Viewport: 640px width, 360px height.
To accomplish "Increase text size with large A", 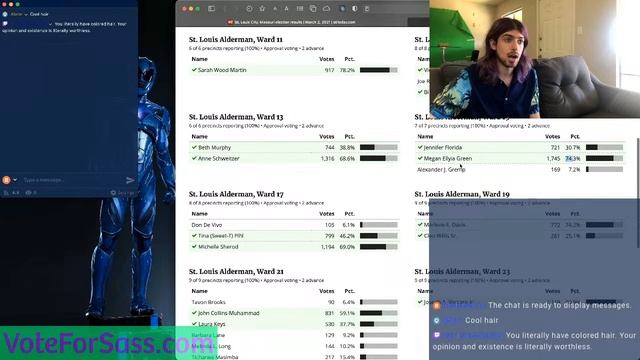I will [287, 9].
